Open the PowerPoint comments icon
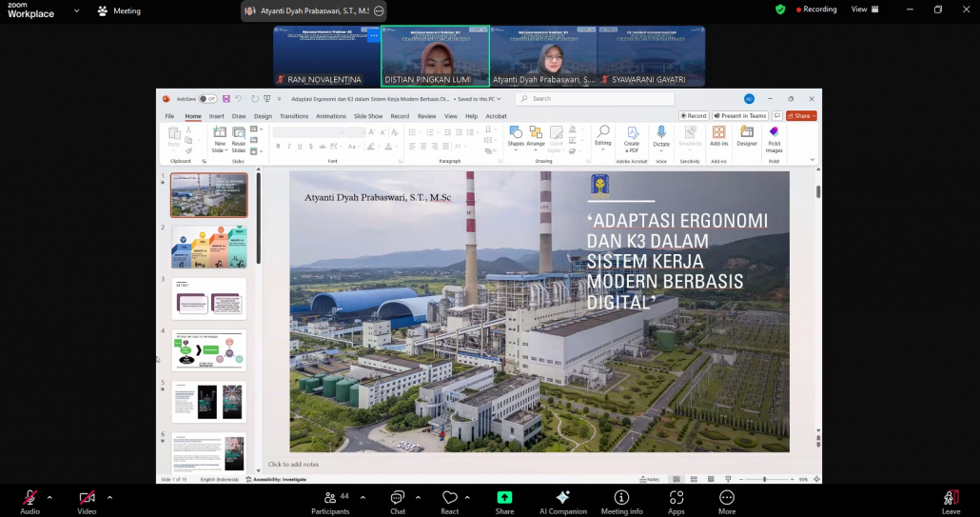This screenshot has width=980, height=517. 777,115
